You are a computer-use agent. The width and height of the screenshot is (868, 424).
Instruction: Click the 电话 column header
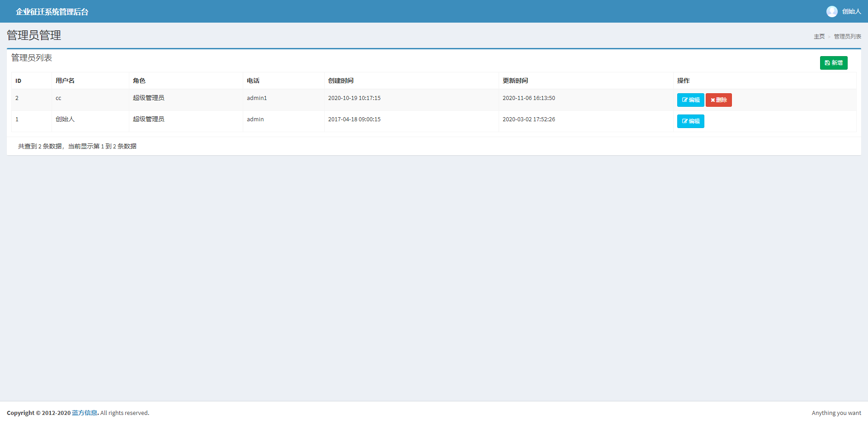point(253,81)
